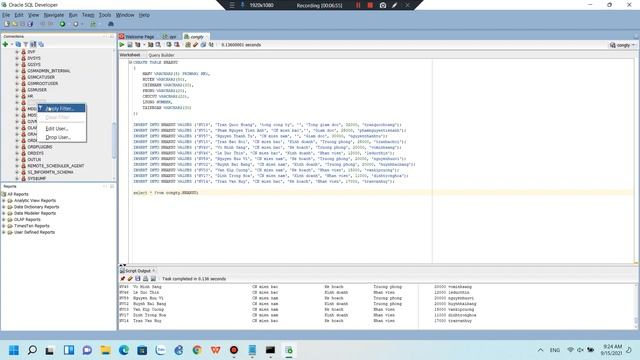Open Chrome from the Windows taskbar

click(197, 350)
